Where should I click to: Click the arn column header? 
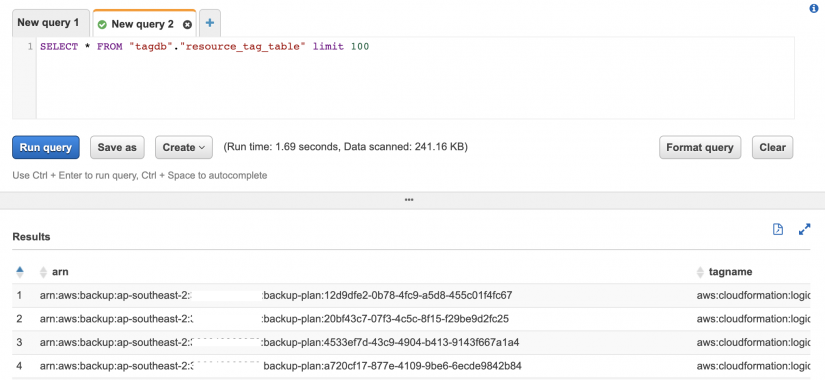60,272
